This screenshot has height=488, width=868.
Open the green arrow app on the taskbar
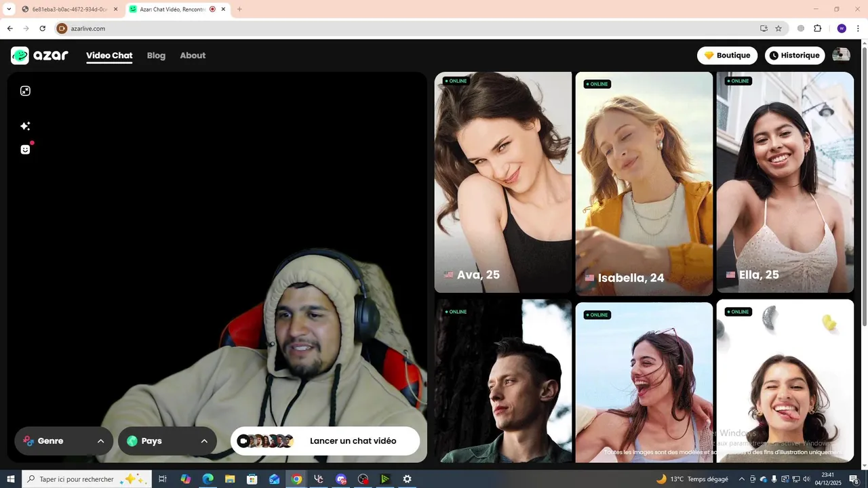(x=384, y=479)
